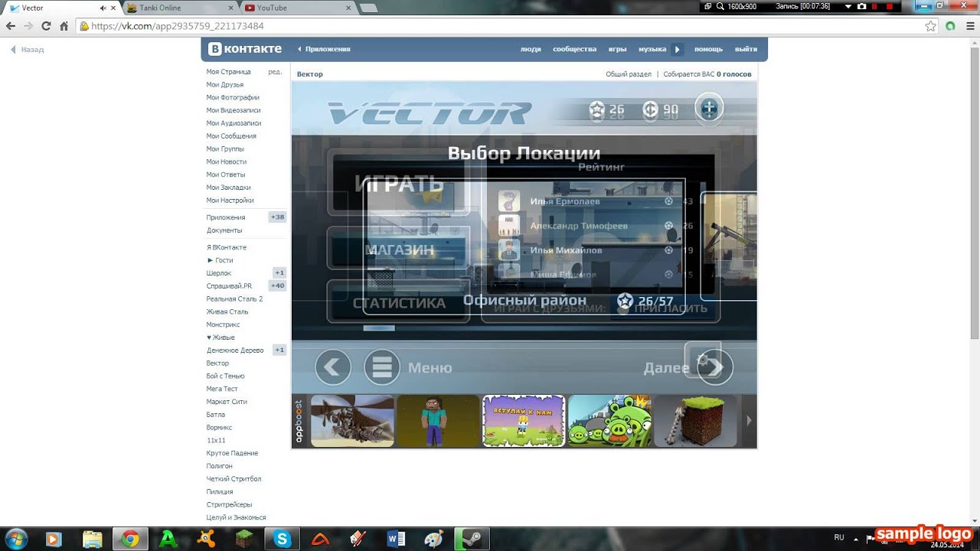Open the helicopter game thumbnail
The height and width of the screenshot is (551, 980).
point(352,421)
